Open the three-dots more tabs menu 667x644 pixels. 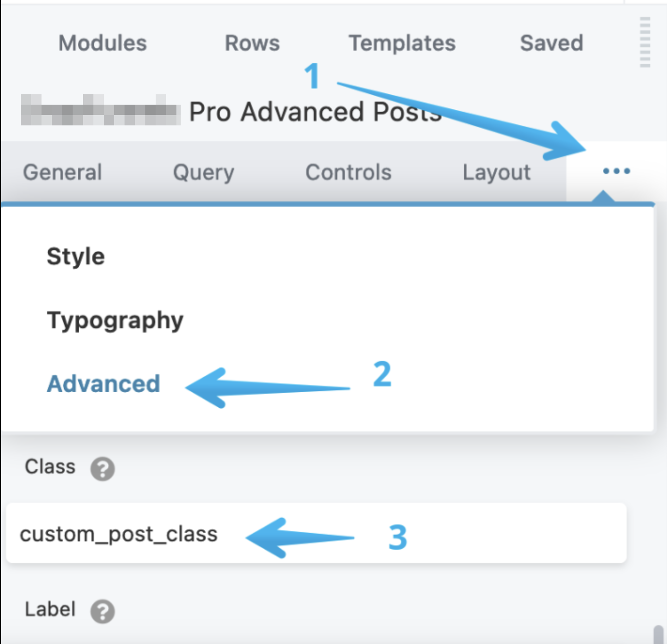point(616,171)
